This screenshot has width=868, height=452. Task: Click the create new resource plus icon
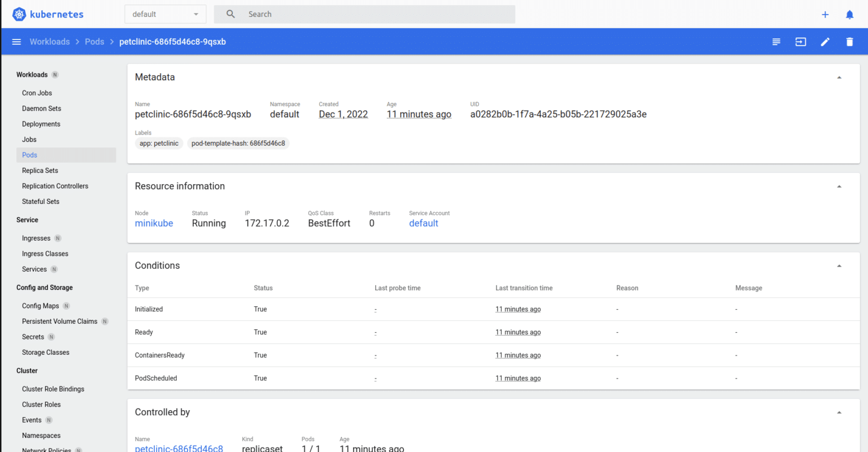tap(825, 15)
